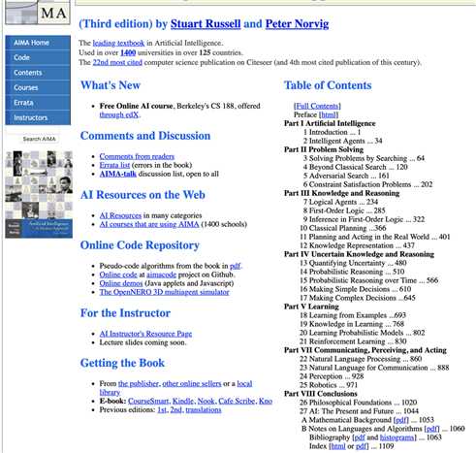Open the Index pdf link

(363, 446)
